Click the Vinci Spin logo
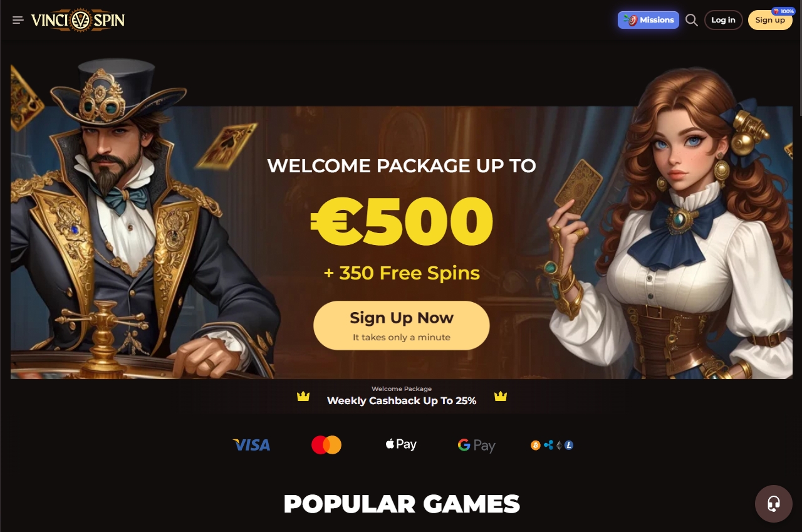The width and height of the screenshot is (802, 532). click(78, 20)
